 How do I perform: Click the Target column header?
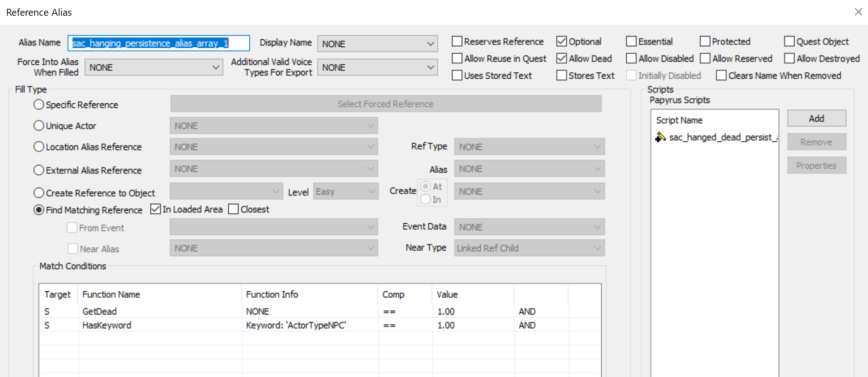pos(59,294)
